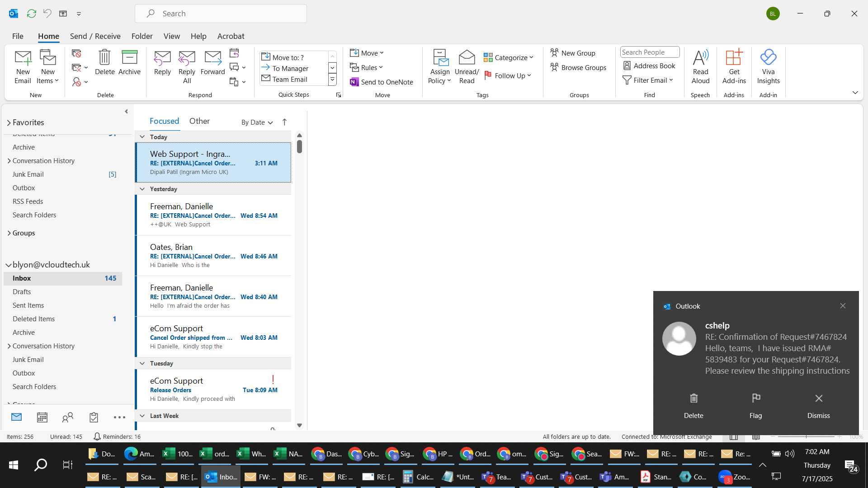Image resolution: width=868 pixels, height=488 pixels.
Task: Open the File menu
Action: point(18,36)
